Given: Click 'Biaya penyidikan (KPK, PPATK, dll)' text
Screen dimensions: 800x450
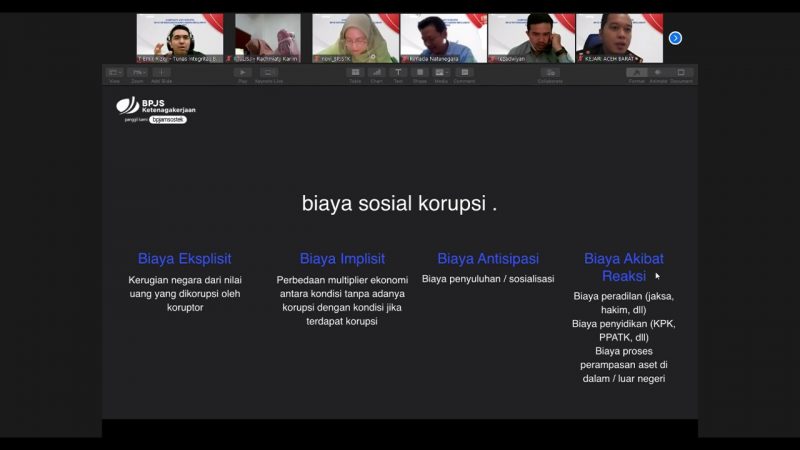Looking at the screenshot, I should tap(623, 331).
